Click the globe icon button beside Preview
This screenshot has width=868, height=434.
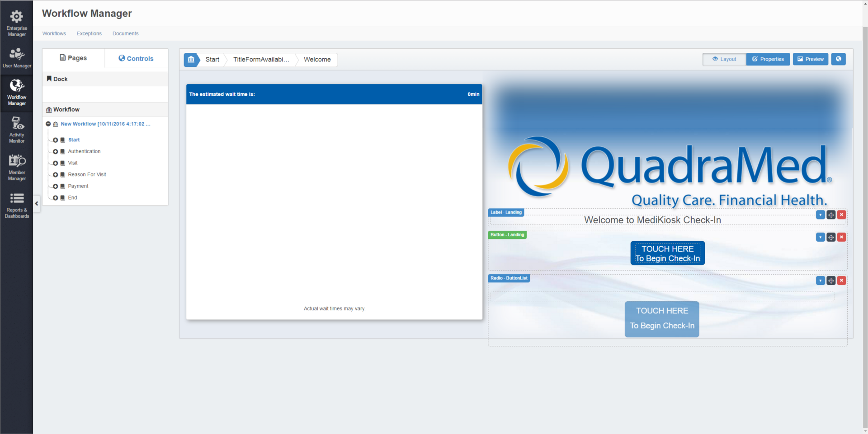(x=838, y=59)
